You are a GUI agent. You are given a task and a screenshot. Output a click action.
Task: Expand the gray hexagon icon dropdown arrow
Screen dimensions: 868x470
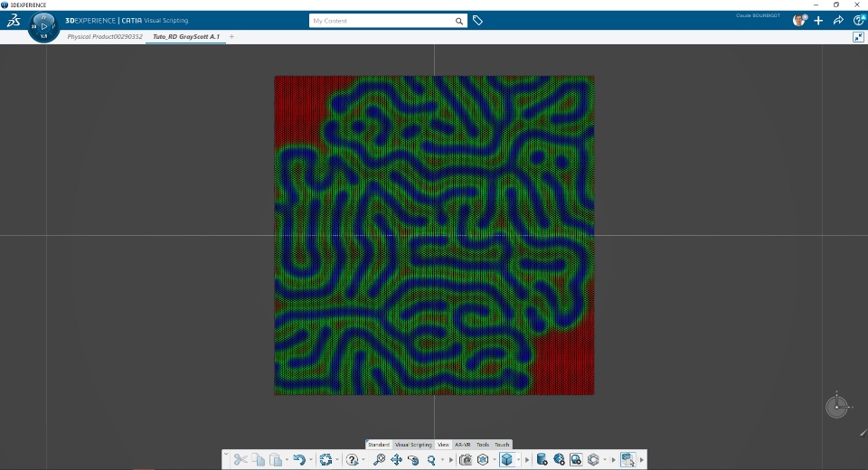coord(605,460)
